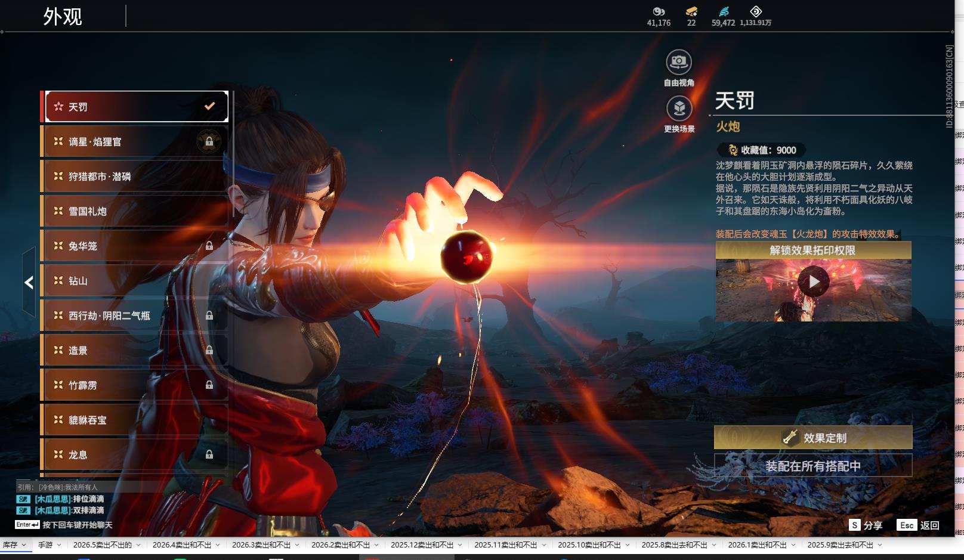
Task: Click the lock icon on 竹霹雳 row
Action: [209, 385]
